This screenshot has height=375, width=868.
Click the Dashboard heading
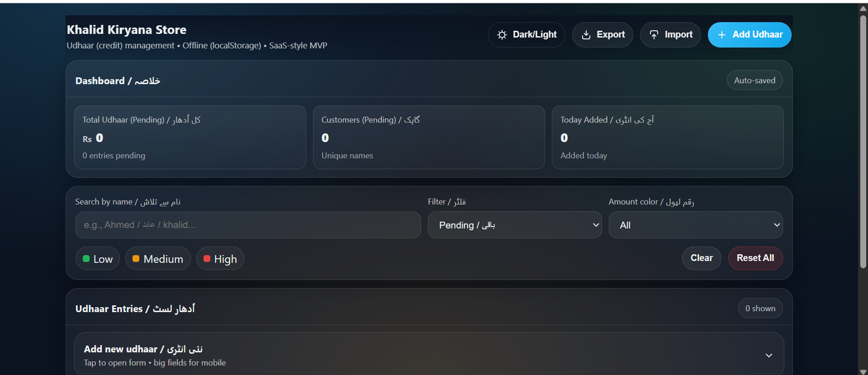118,81
